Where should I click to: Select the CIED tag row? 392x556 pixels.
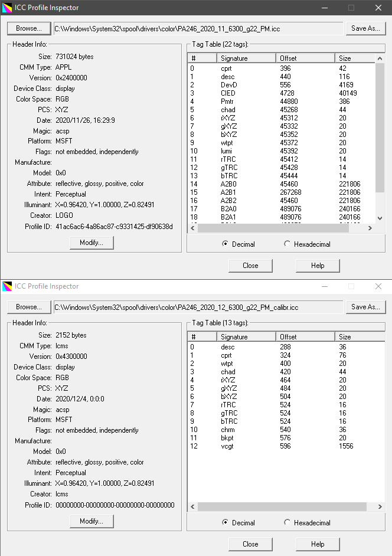pyautogui.click(x=227, y=93)
